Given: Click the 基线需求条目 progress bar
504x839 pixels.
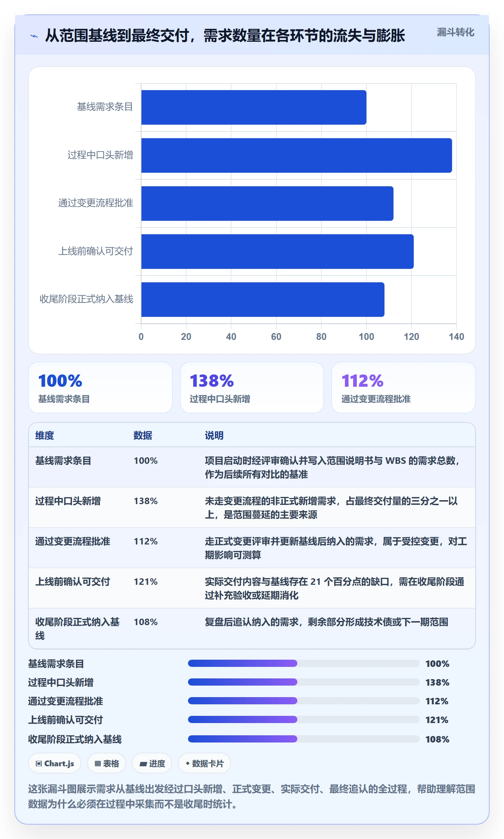Looking at the screenshot, I should point(304,663).
